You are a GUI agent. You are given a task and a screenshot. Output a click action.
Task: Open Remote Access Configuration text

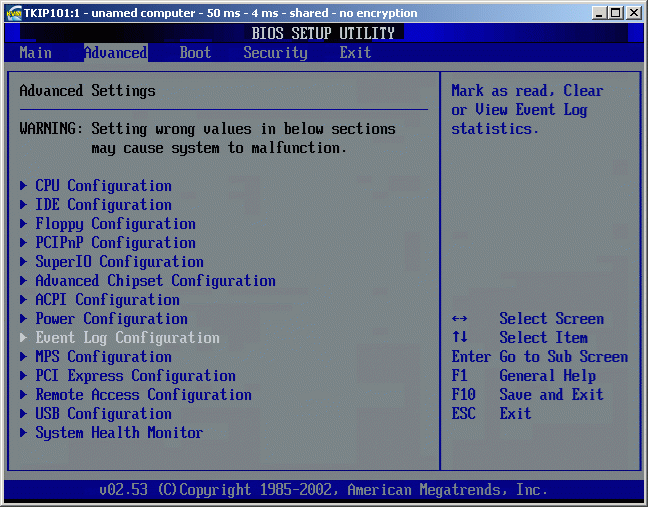[143, 395]
